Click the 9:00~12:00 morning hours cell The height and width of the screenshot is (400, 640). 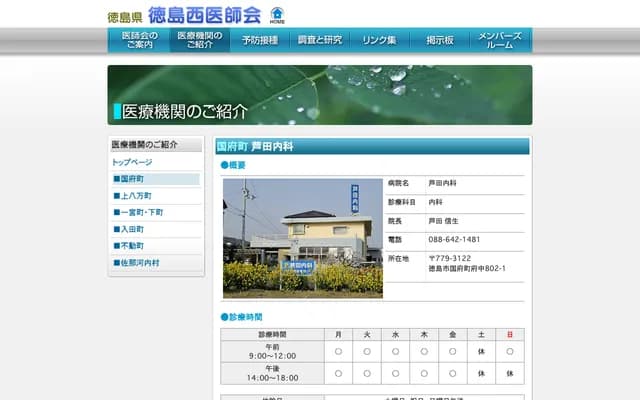click(272, 351)
